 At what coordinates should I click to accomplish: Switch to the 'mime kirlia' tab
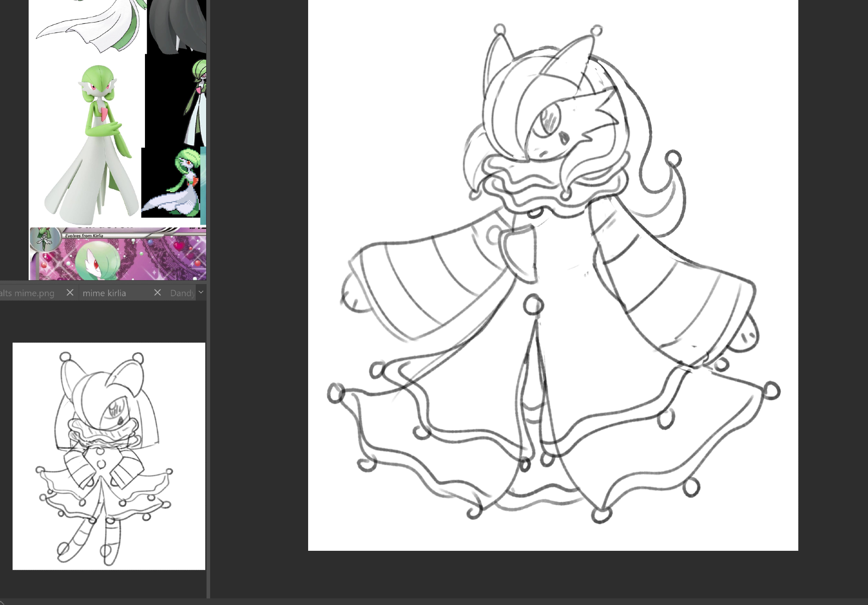click(x=104, y=293)
